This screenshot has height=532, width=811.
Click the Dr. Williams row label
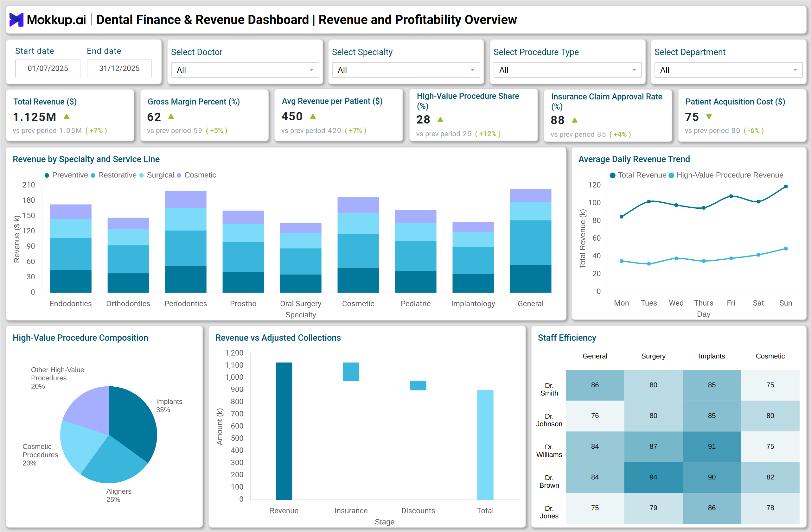(549, 451)
